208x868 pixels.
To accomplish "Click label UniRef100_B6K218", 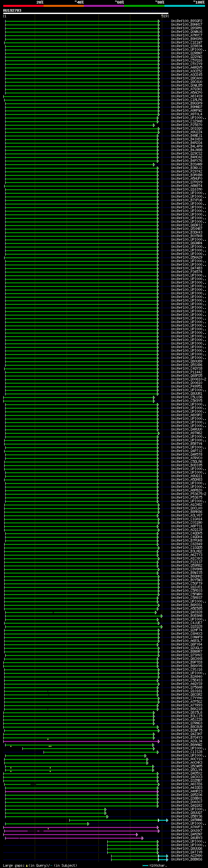I will pos(187,709).
